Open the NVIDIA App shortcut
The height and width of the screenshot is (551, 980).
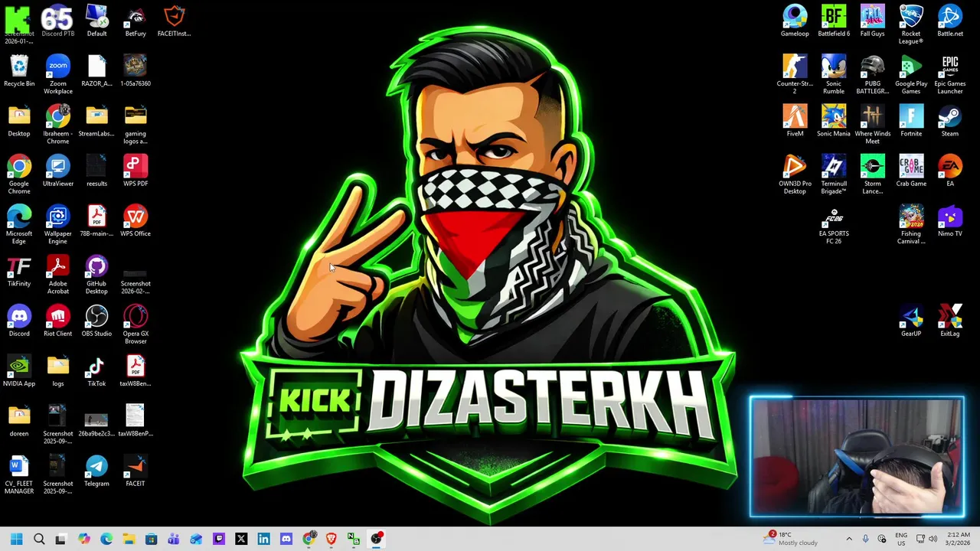click(19, 370)
